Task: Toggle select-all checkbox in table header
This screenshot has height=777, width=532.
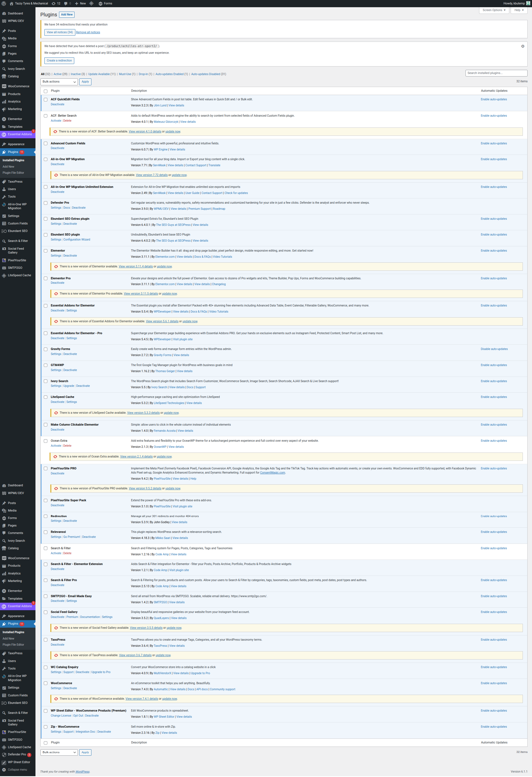Action: click(x=45, y=91)
